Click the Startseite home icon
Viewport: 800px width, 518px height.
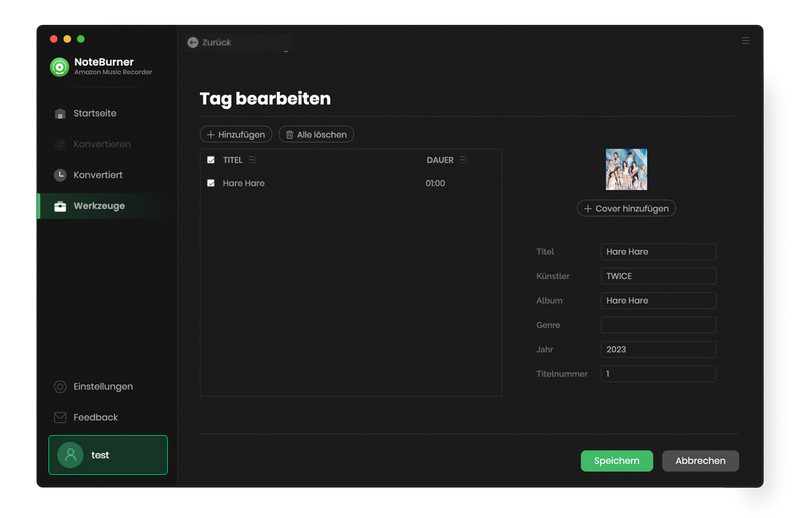tap(60, 113)
